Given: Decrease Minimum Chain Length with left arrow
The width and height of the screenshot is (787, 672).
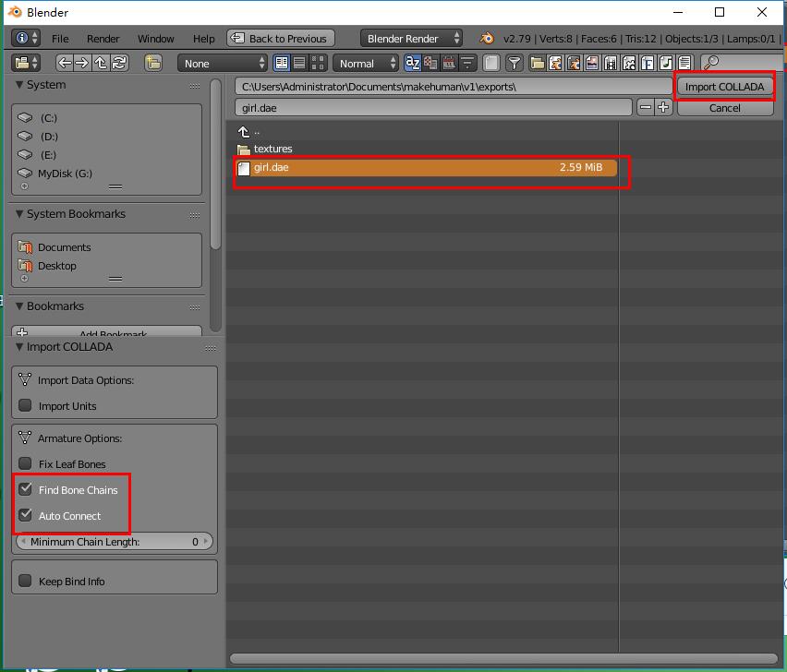Looking at the screenshot, I should tap(23, 541).
